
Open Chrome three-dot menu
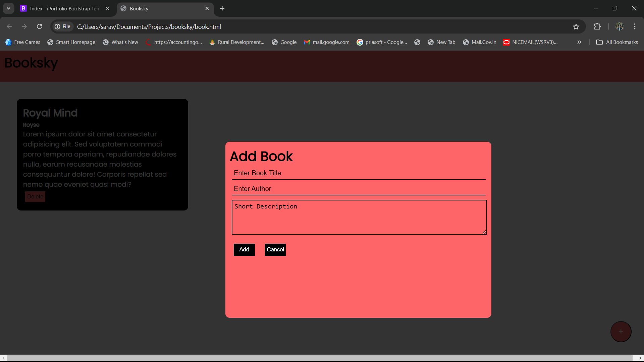coord(635,26)
